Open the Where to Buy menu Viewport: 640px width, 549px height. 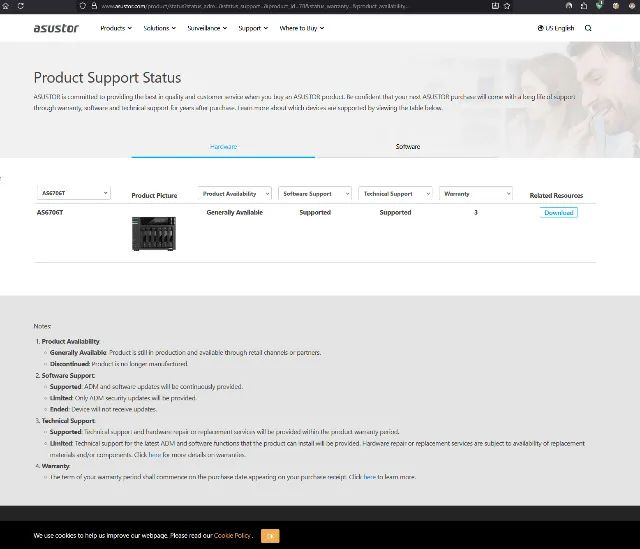303,28
